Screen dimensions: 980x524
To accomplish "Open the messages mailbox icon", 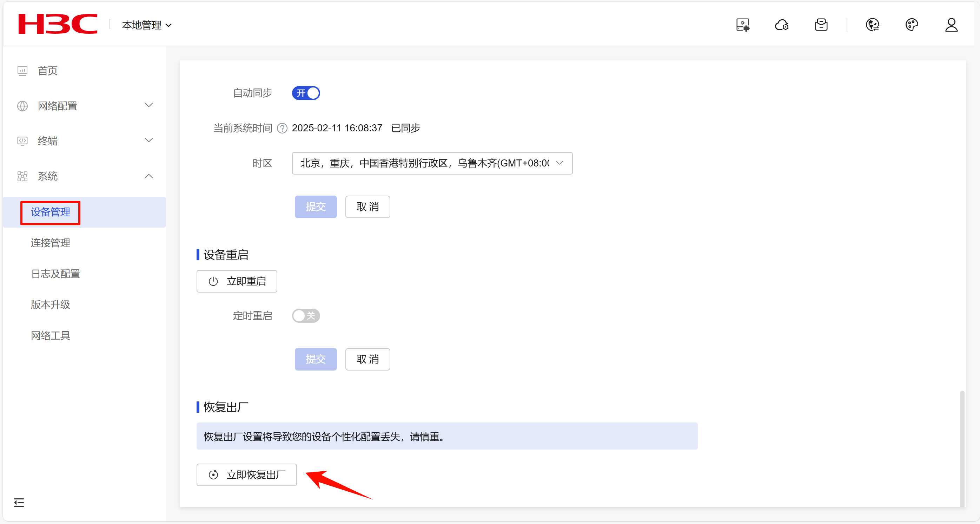I will coord(821,25).
